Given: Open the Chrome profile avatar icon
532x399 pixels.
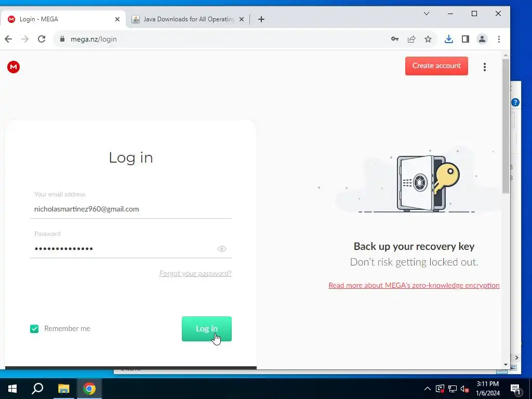Looking at the screenshot, I should [x=482, y=39].
